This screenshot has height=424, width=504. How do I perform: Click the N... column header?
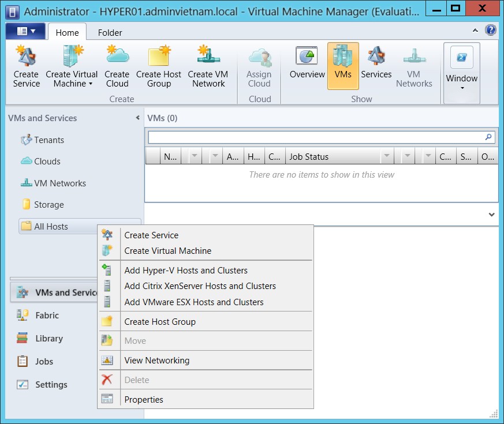point(170,157)
